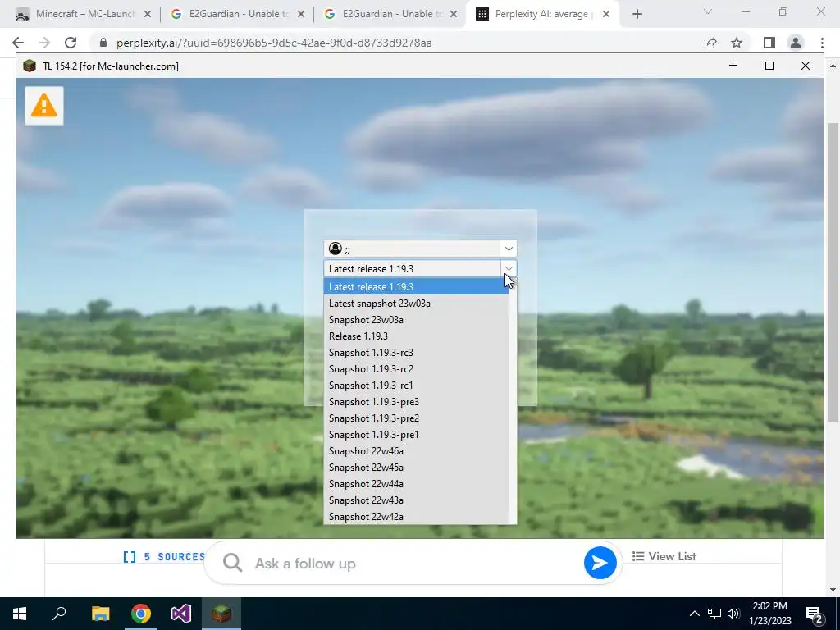Click Minecraft launcher taskbar icon

(x=221, y=614)
